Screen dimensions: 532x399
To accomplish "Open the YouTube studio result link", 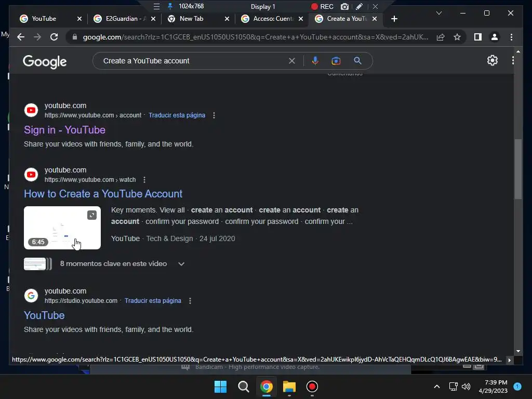I will (44, 315).
